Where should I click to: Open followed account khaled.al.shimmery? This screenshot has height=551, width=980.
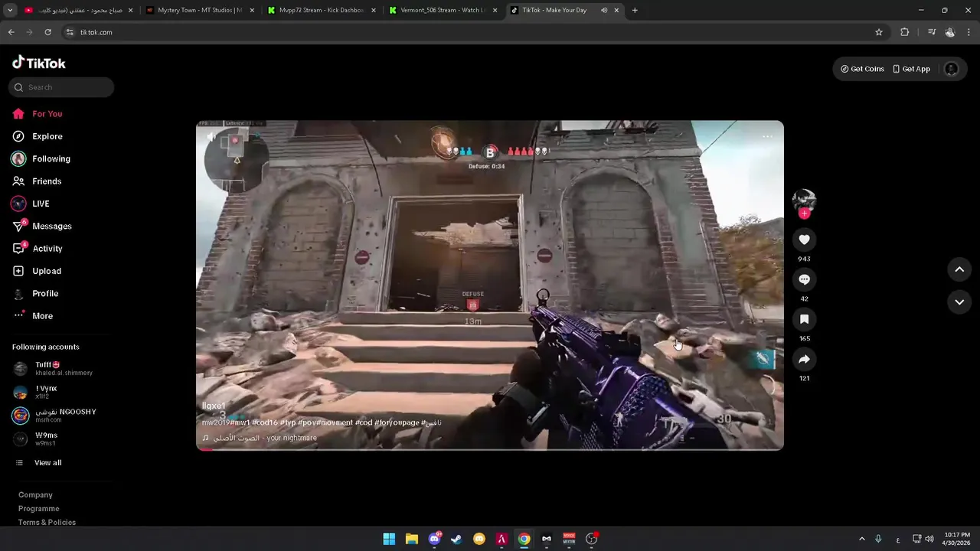coord(55,369)
